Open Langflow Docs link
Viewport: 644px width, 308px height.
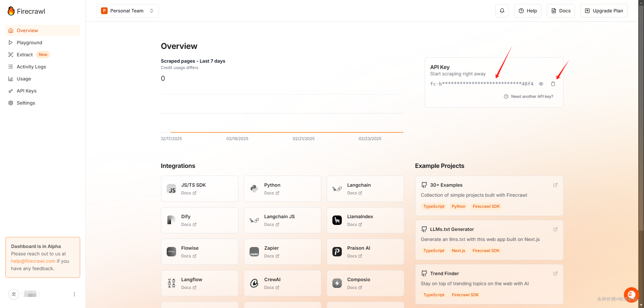coord(189,288)
